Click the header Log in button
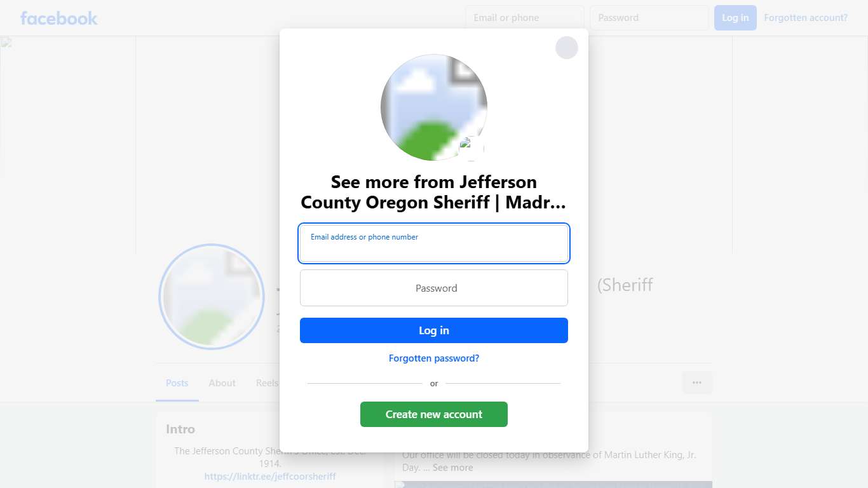 tap(735, 18)
